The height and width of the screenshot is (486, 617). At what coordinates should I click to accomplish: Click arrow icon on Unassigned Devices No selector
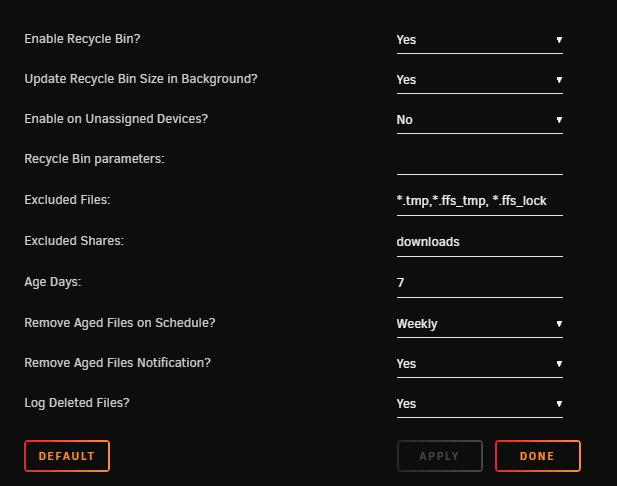pos(559,120)
